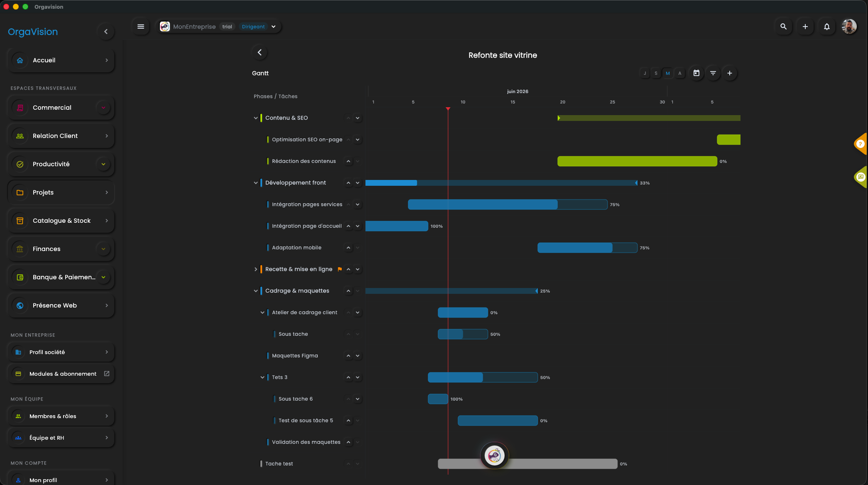868x485 pixels.
Task: Click the MonEntreprise company logo
Action: point(165,27)
